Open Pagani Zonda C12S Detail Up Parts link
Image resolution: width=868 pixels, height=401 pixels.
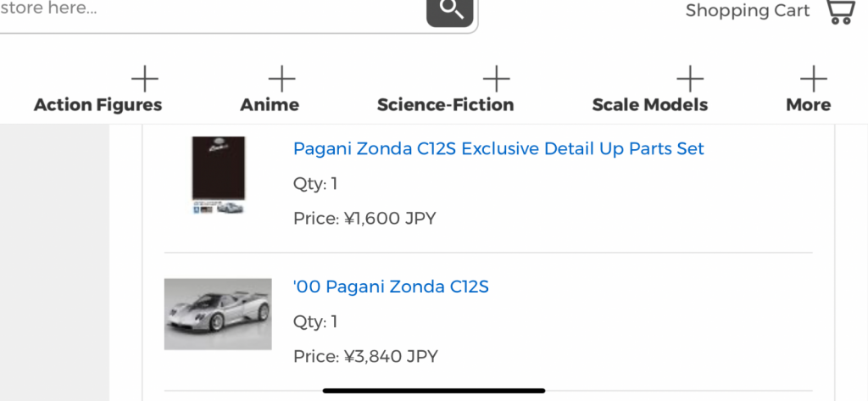tap(498, 149)
